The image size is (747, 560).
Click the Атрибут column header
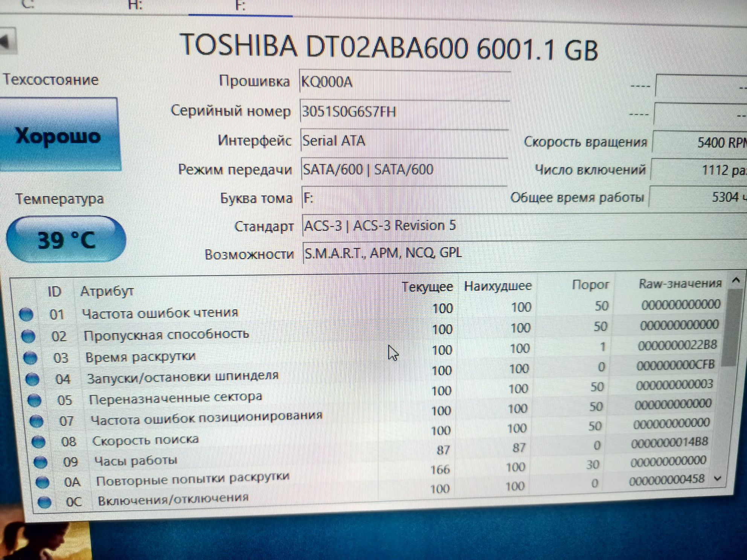click(x=107, y=291)
